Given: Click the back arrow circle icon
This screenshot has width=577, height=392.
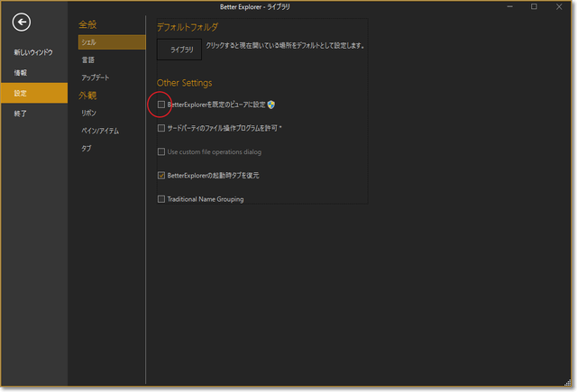Looking at the screenshot, I should 22,23.
